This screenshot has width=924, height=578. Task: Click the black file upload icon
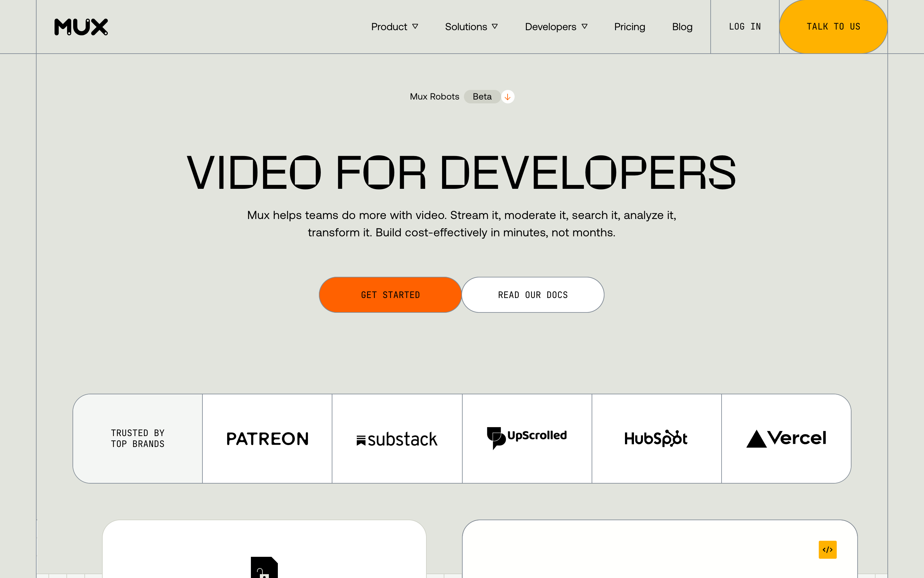point(264,567)
